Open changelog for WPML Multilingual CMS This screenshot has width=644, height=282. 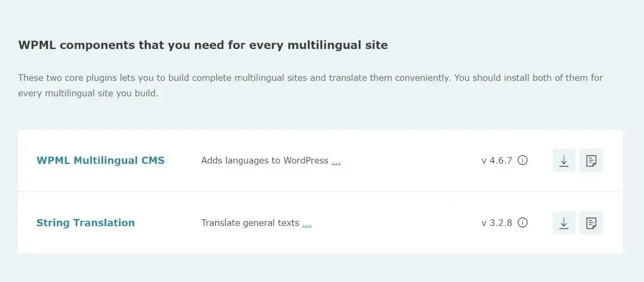591,161
